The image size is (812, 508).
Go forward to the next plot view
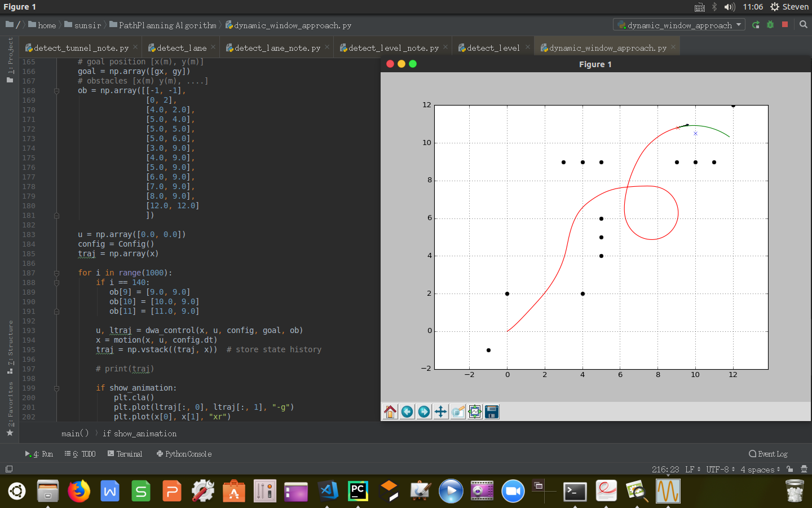coord(424,412)
